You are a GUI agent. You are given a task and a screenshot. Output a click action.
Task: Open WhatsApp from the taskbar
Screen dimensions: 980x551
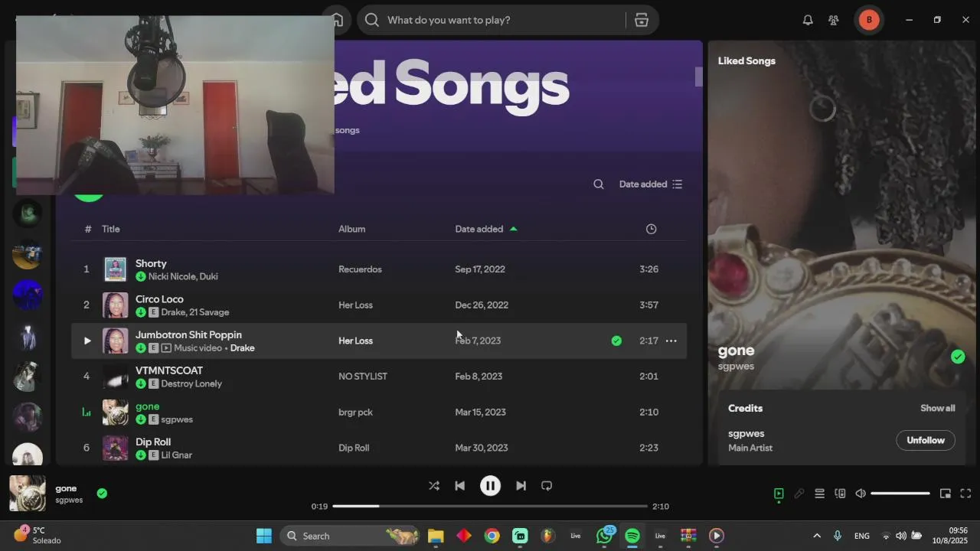605,536
